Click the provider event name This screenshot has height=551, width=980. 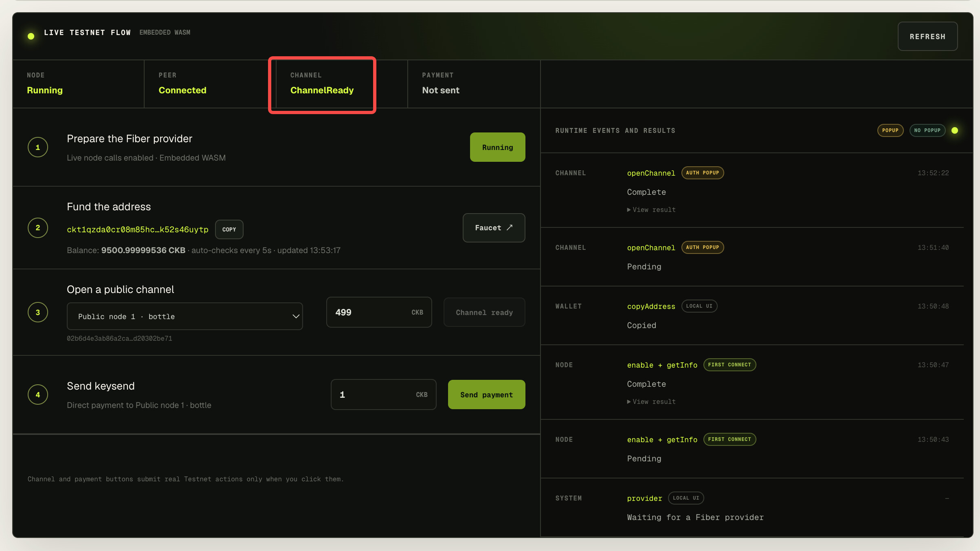[x=644, y=498]
